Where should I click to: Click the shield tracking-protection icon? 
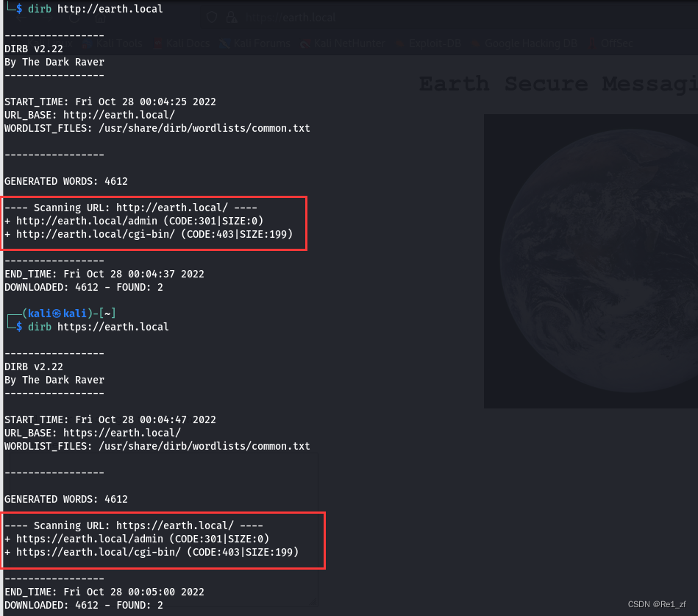coord(212,18)
